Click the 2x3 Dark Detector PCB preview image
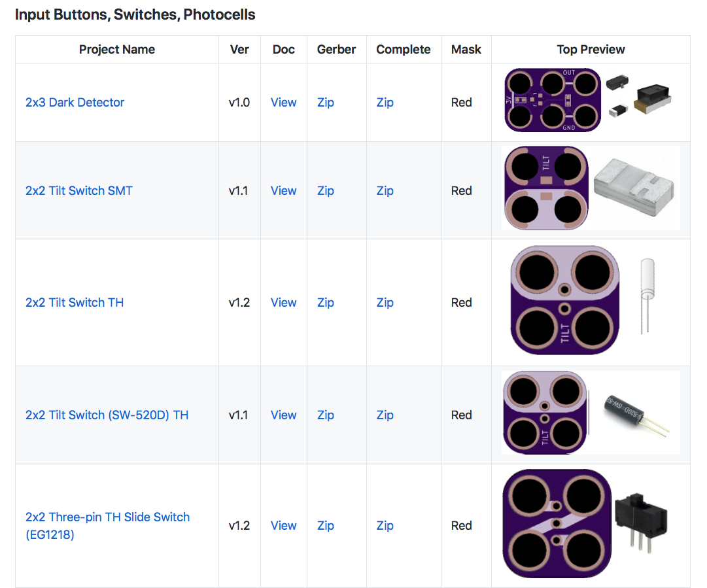The width and height of the screenshot is (707, 588). [x=553, y=100]
